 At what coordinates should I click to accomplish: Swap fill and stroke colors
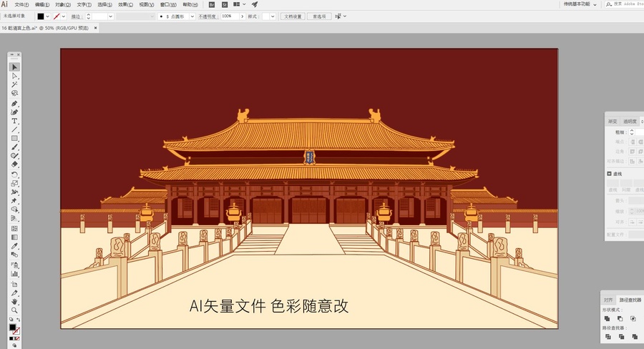click(x=18, y=320)
